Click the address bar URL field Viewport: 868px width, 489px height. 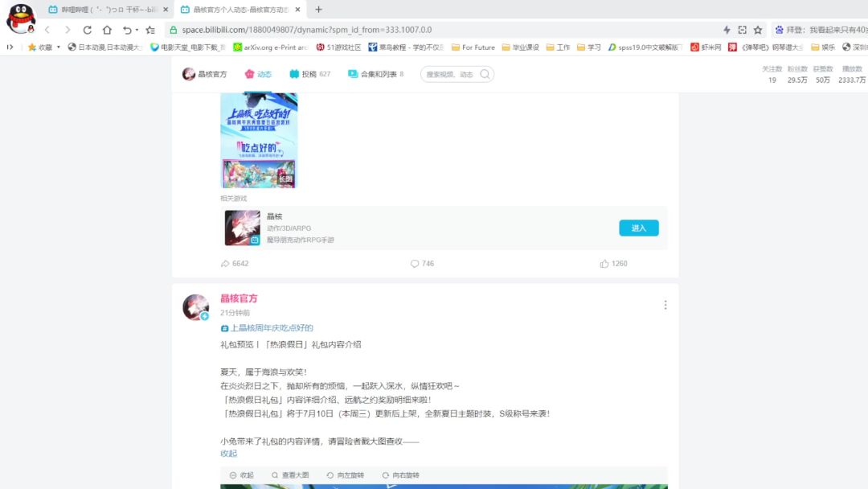pos(440,30)
